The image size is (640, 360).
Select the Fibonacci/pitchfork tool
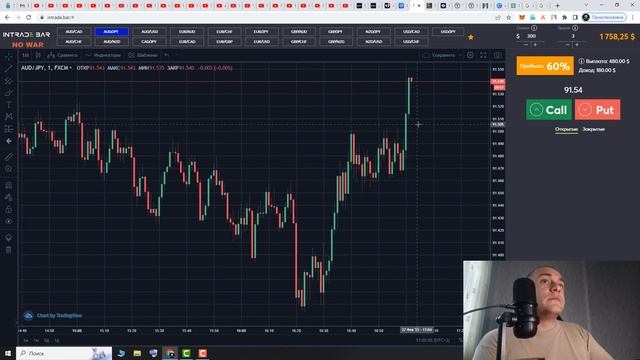point(9,81)
